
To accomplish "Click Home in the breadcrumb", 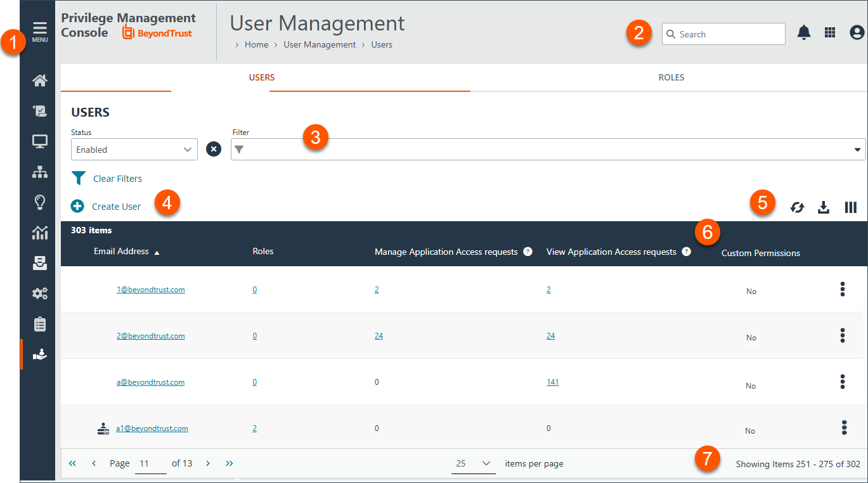I will pos(257,44).
